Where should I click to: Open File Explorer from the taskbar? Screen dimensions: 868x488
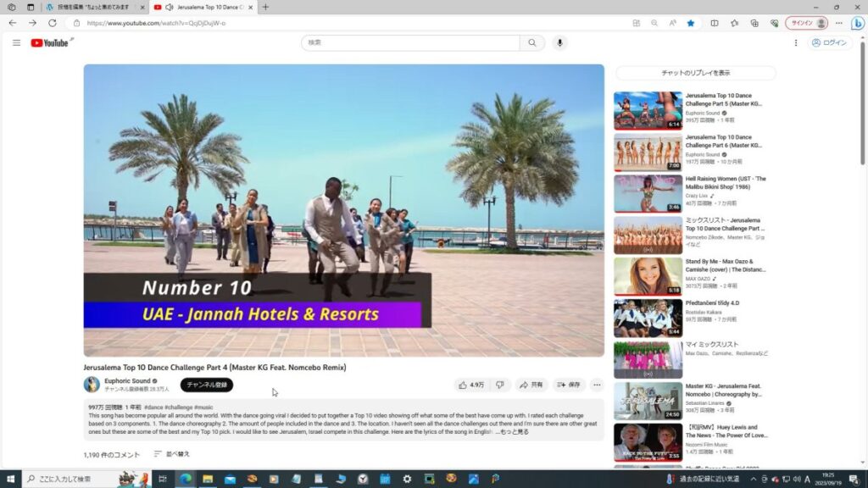[x=208, y=479]
